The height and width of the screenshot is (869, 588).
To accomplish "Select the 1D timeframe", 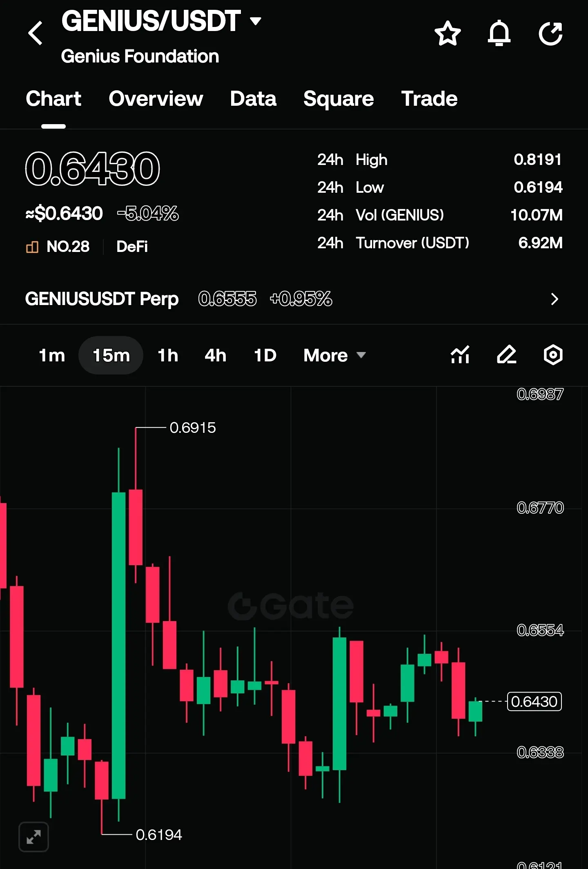I will (x=265, y=355).
